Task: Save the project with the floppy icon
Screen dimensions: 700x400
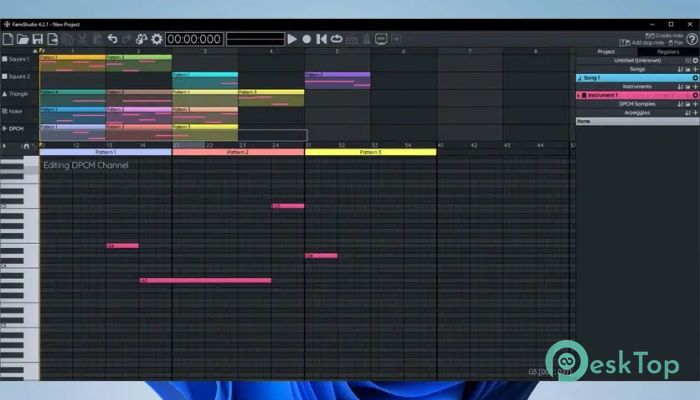Action: (x=38, y=39)
